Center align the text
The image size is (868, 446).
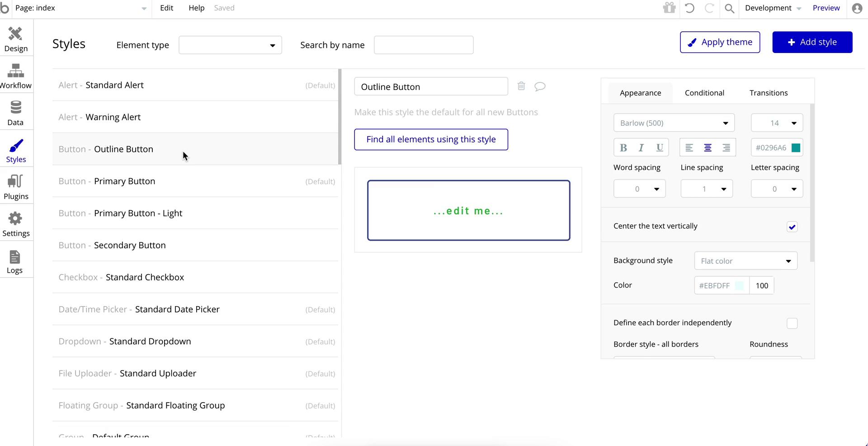(708, 147)
